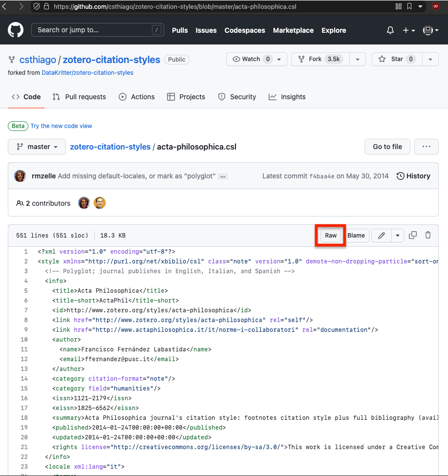The image size is (448, 476).
Task: Toggle Star on this repository
Action: (397, 59)
